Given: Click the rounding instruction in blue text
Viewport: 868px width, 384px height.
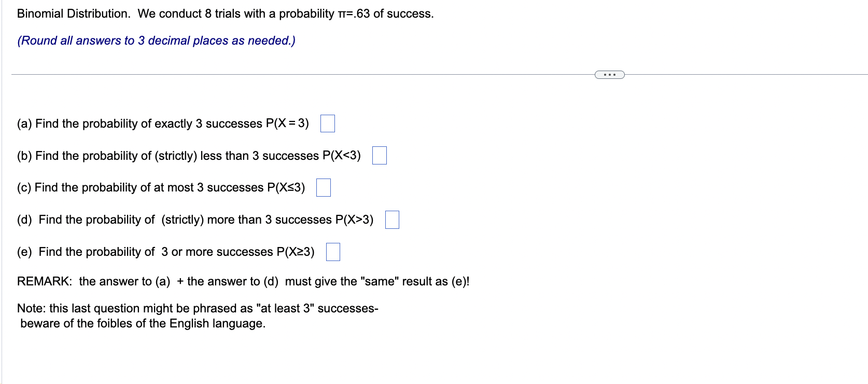Looking at the screenshot, I should coord(156,40).
